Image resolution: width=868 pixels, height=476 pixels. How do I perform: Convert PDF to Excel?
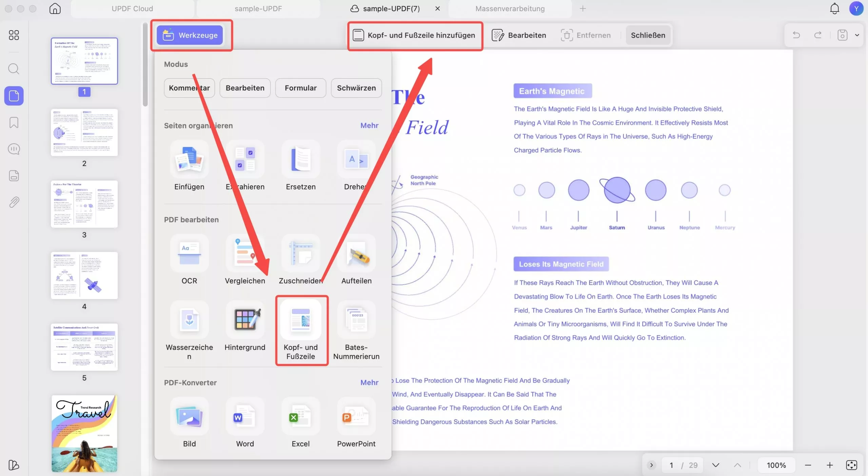point(300,417)
